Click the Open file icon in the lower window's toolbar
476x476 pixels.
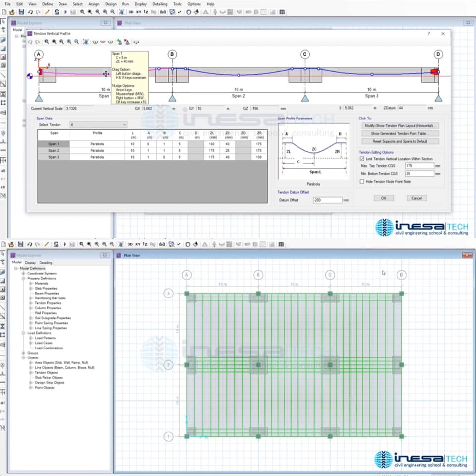click(x=11, y=244)
